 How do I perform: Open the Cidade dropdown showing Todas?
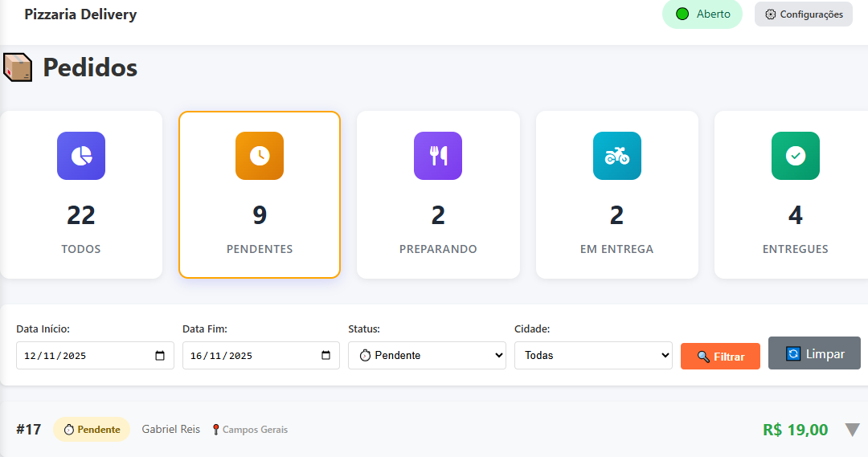tap(592, 356)
